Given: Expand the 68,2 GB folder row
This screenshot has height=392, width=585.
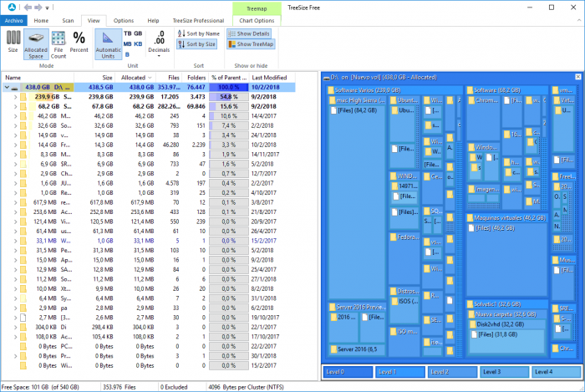Looking at the screenshot, I should click(15, 107).
